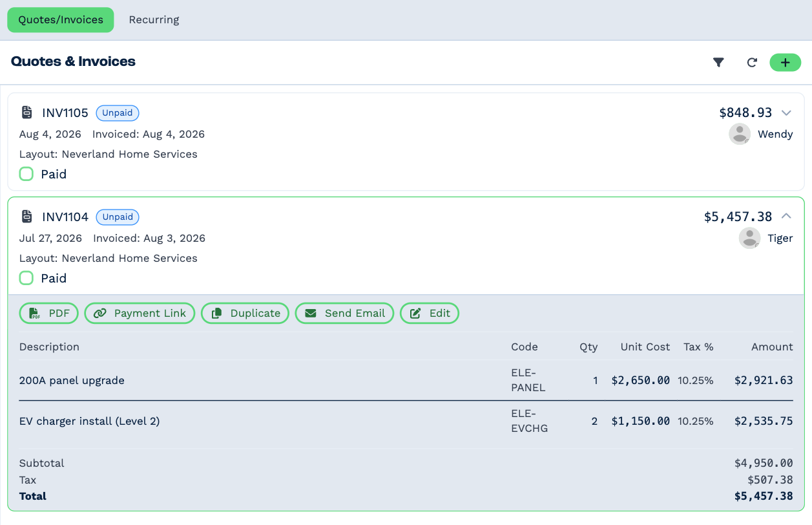Mark INV1105 as Paid
This screenshot has height=525, width=812.
(26, 174)
